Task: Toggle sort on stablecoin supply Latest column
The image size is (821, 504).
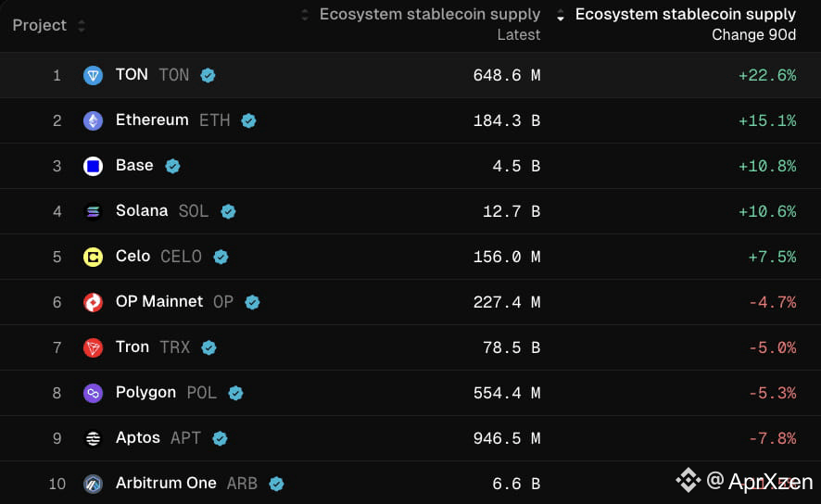Action: click(x=305, y=15)
